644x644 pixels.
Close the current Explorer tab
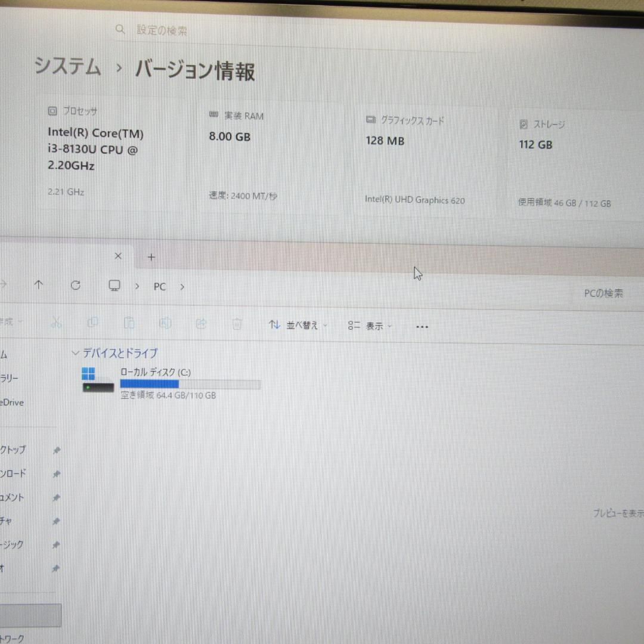(118, 256)
